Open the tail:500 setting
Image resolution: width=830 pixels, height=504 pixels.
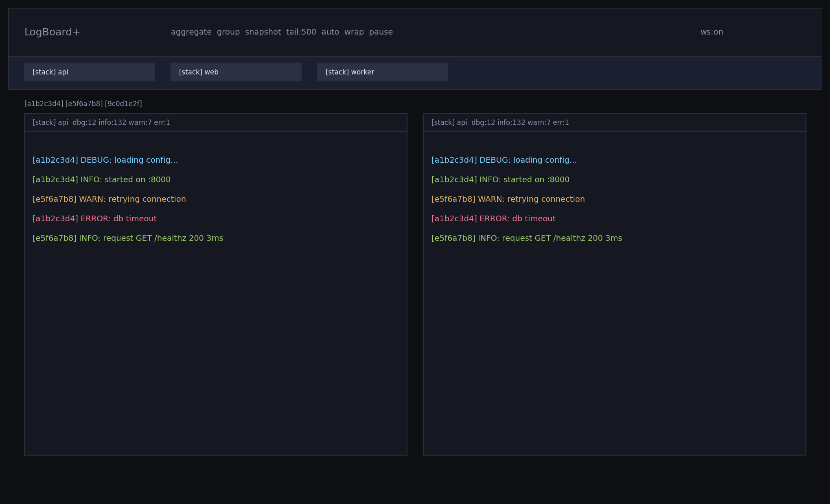301,32
